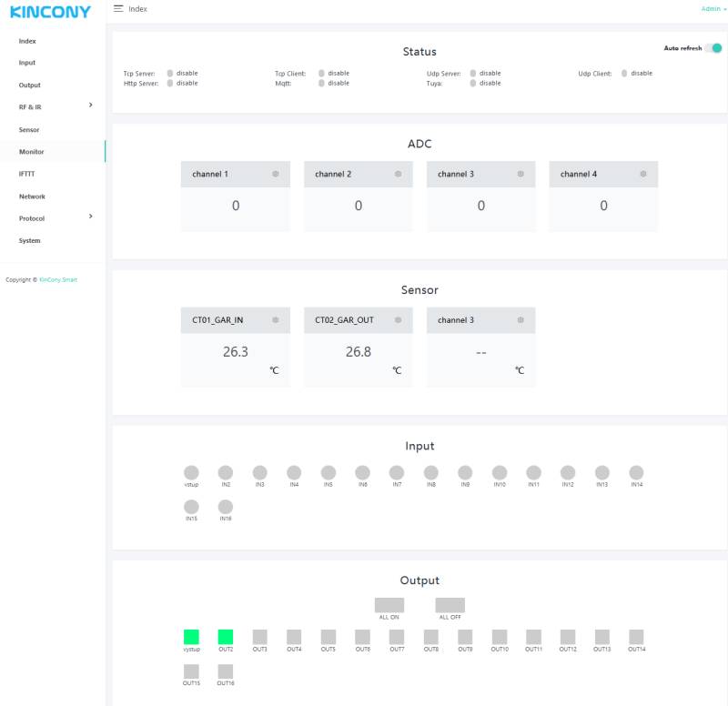Click the ADC channel 1 status dot
The height and width of the screenshot is (706, 728).
click(275, 174)
